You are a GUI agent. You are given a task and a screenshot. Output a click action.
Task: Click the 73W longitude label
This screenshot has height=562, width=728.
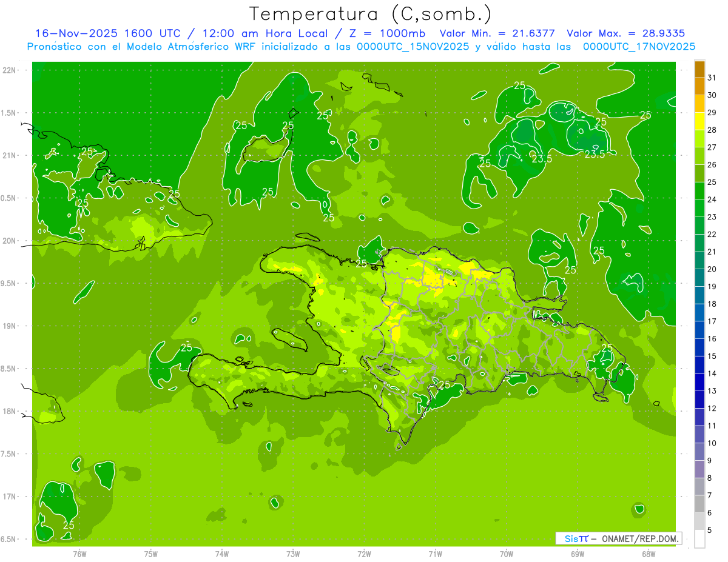[293, 554]
